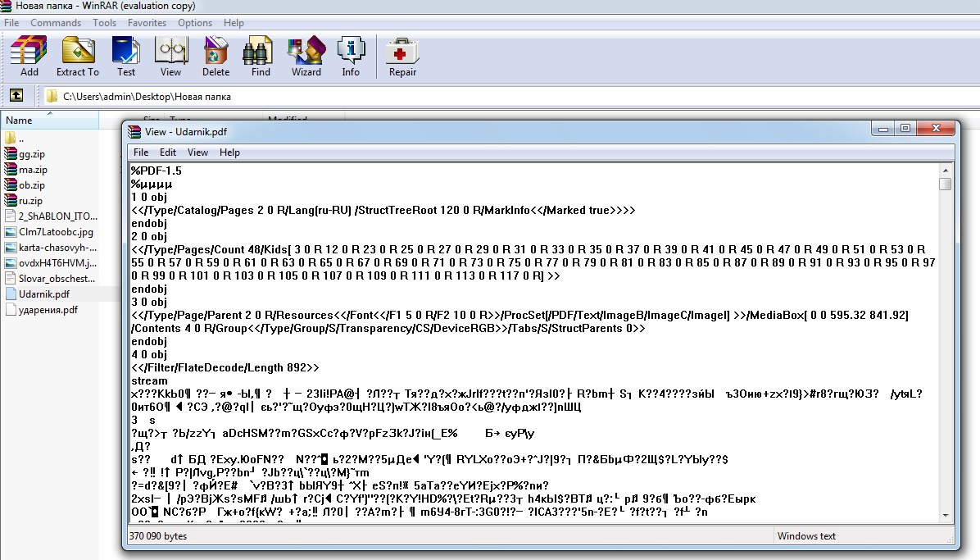Click the Find binoculars icon
The height and width of the screenshot is (560, 980).
pos(257,51)
